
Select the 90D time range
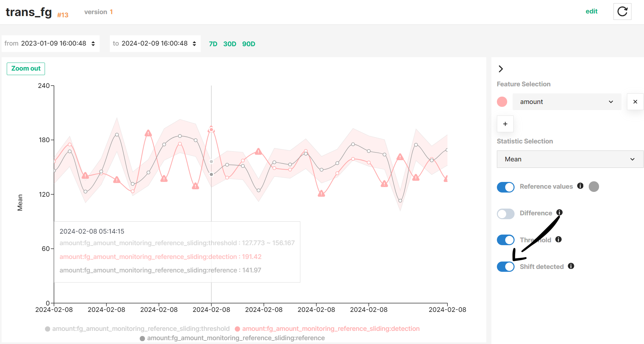tap(249, 44)
